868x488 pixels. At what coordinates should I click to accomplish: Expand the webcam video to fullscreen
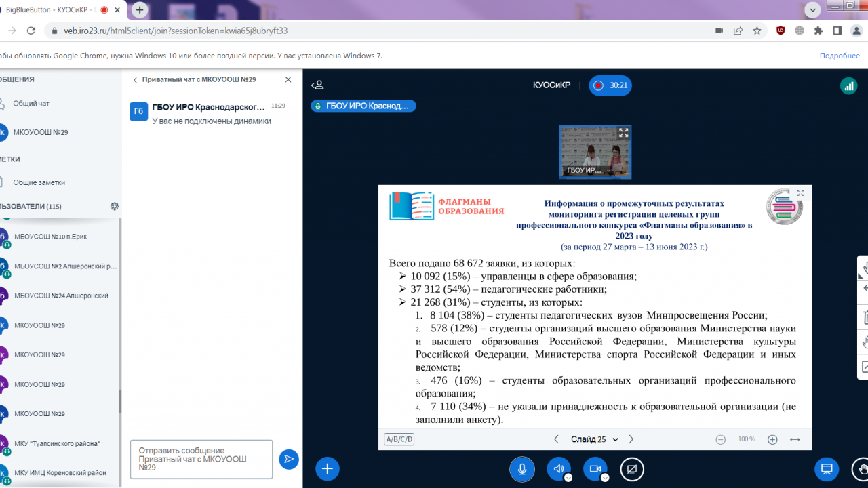pyautogui.click(x=623, y=133)
